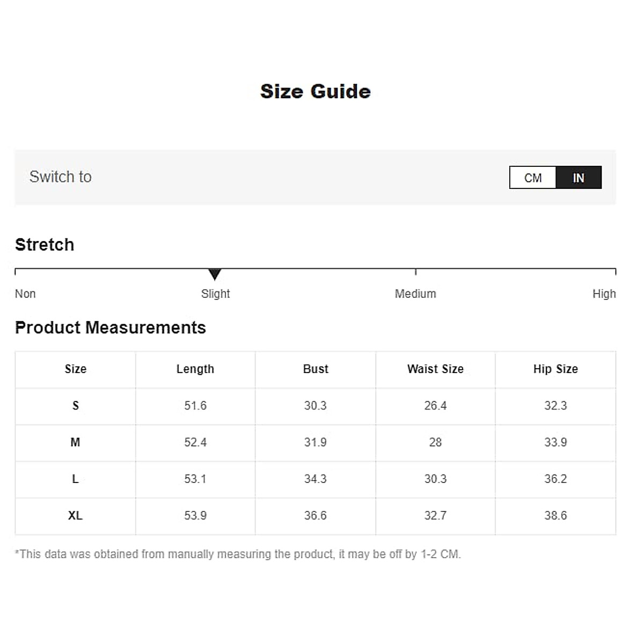Click the Switch to label
Image resolution: width=644 pixels, height=644 pixels.
coord(61,177)
